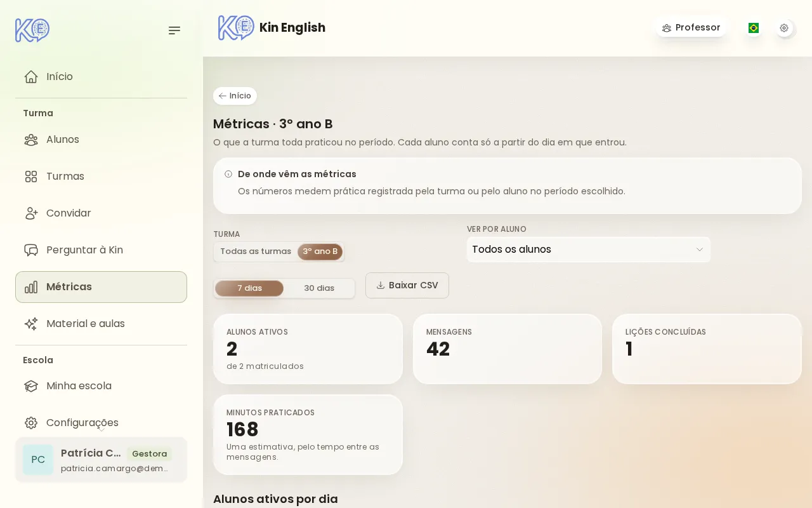
Task: Click the Kin English header logo
Action: 236,28
